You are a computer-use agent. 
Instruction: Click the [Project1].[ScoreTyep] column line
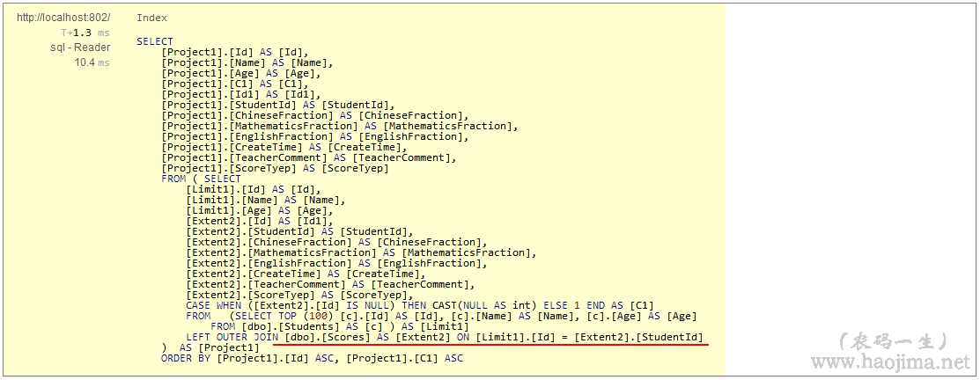point(275,168)
